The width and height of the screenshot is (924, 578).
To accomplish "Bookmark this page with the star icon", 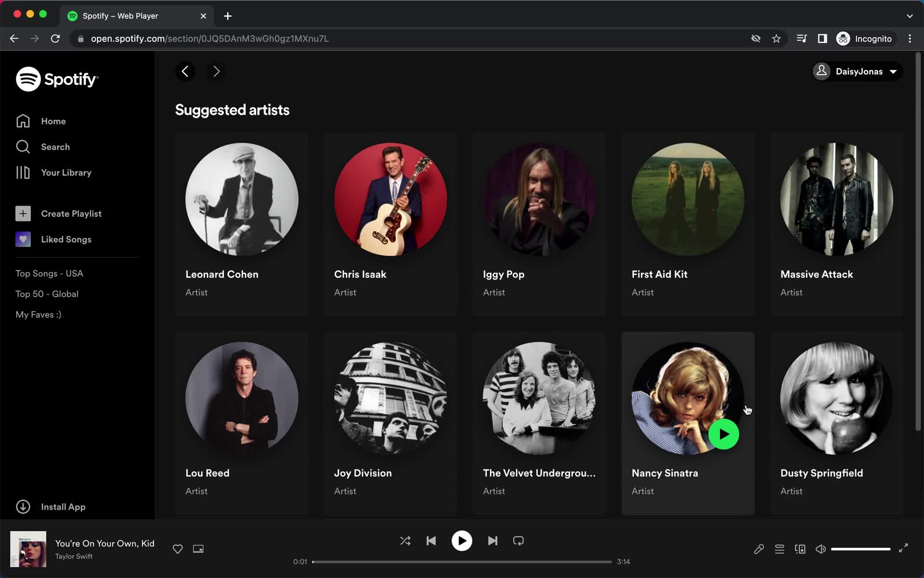I will point(776,39).
